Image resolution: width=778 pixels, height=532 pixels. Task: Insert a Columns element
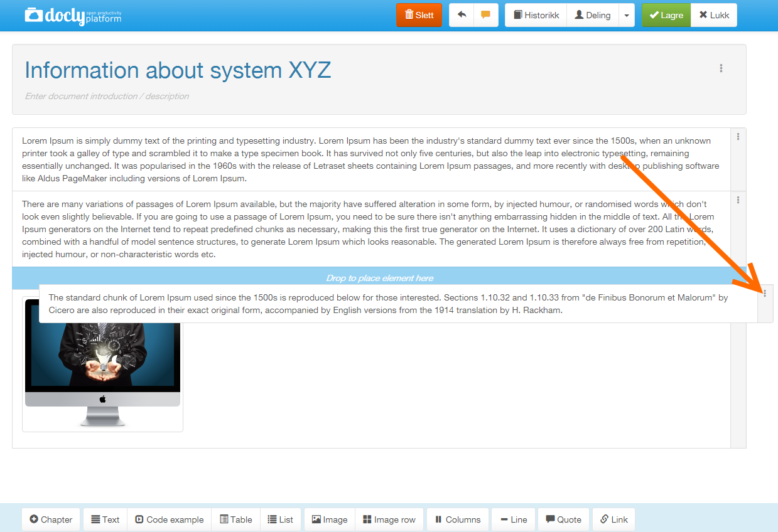click(458, 519)
